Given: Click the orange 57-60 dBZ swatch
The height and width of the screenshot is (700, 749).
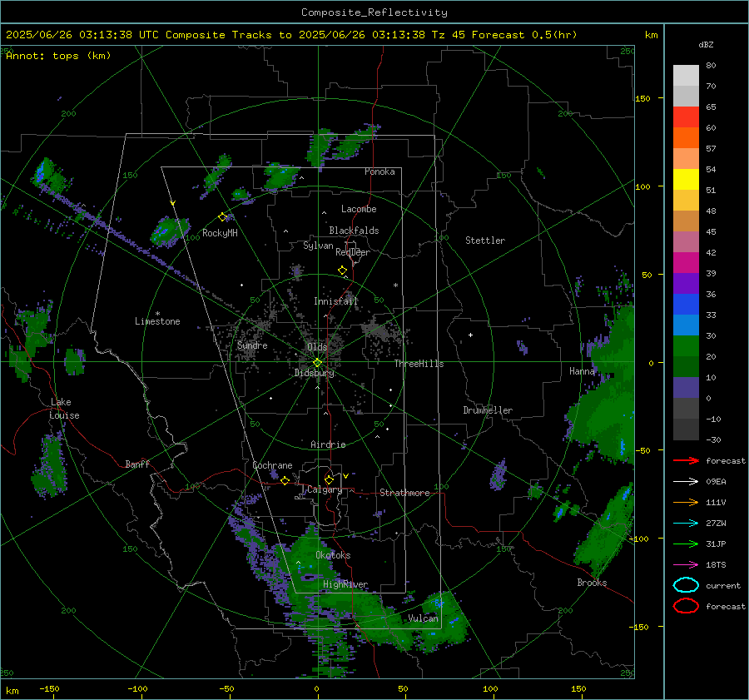Looking at the screenshot, I should click(x=686, y=138).
